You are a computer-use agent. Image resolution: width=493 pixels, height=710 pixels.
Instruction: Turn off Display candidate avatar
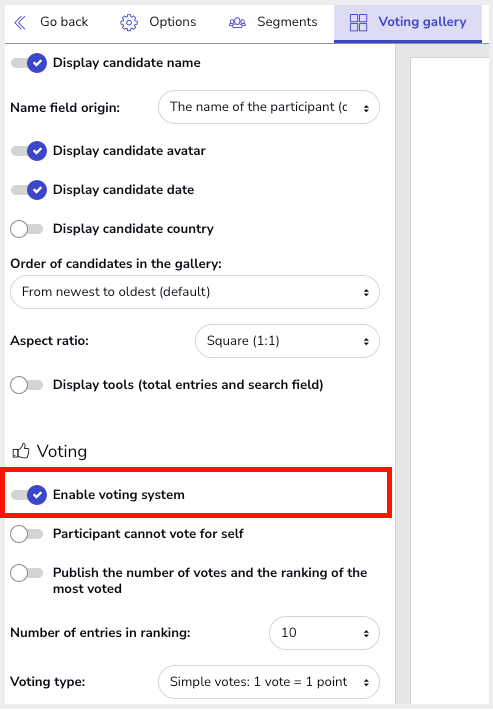(x=29, y=151)
